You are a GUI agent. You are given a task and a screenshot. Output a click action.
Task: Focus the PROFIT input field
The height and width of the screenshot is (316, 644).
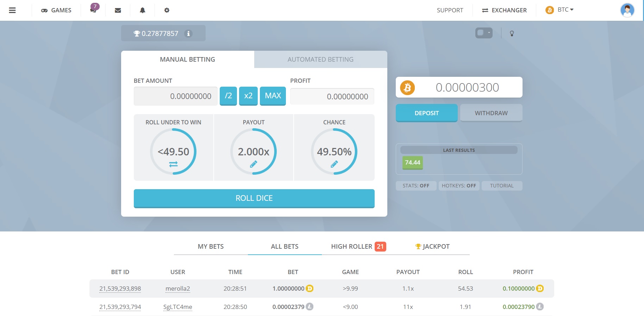332,97
